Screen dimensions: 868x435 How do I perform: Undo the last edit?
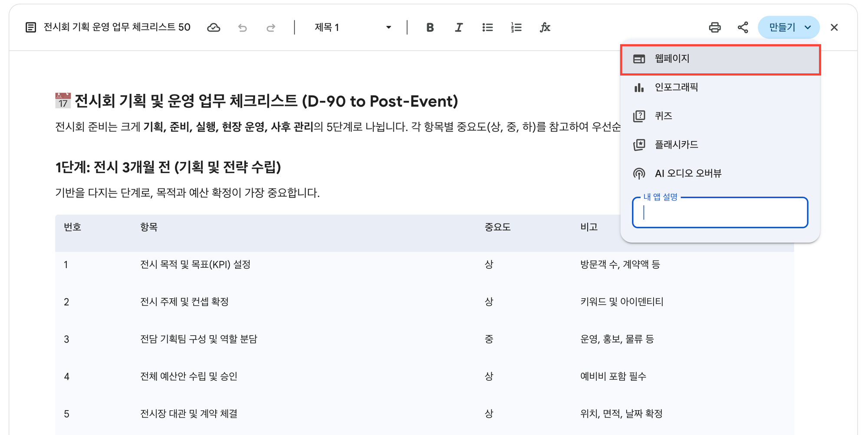coord(243,28)
